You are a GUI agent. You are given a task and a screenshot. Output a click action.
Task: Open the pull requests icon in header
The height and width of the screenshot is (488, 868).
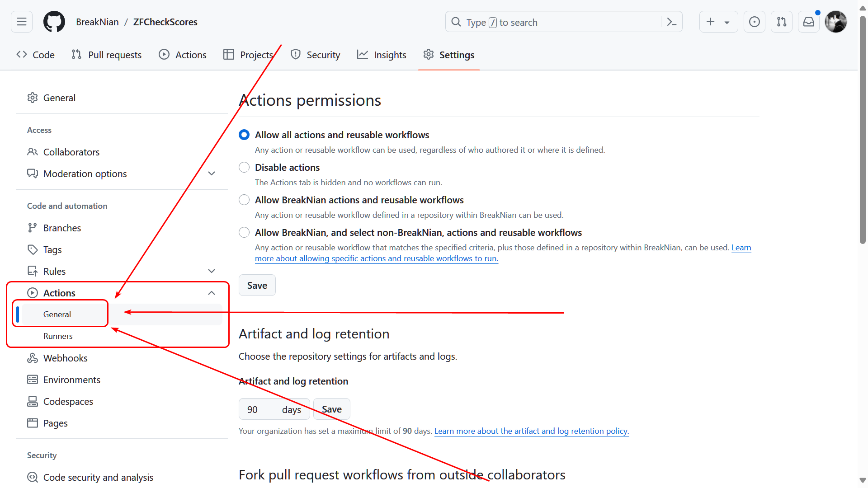click(x=782, y=22)
